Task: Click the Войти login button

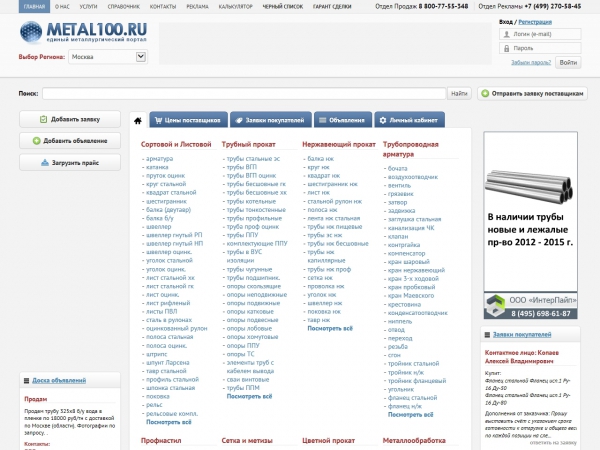Action: point(568,62)
